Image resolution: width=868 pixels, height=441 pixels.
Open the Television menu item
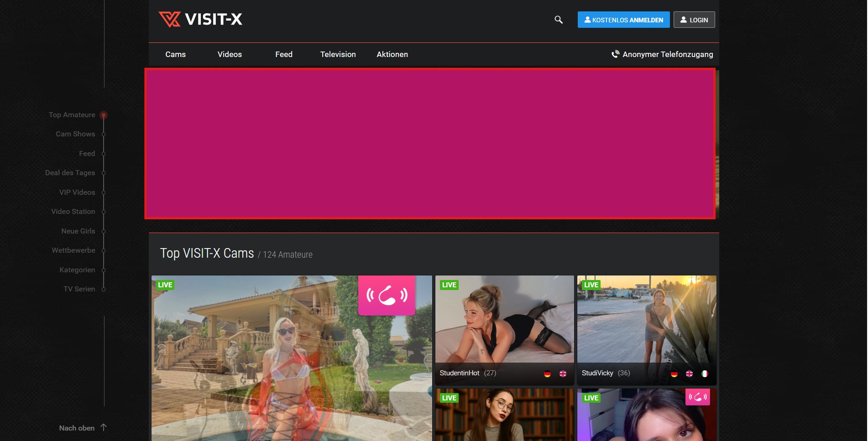click(338, 54)
